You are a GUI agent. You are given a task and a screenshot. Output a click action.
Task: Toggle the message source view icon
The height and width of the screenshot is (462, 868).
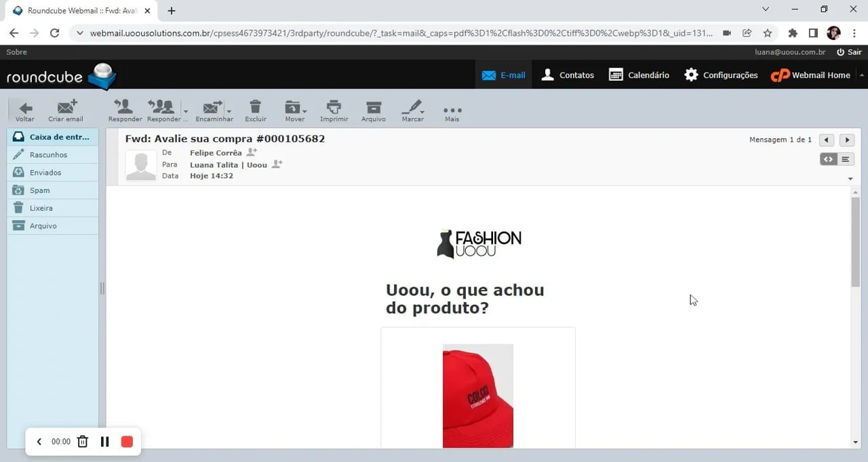coord(828,159)
